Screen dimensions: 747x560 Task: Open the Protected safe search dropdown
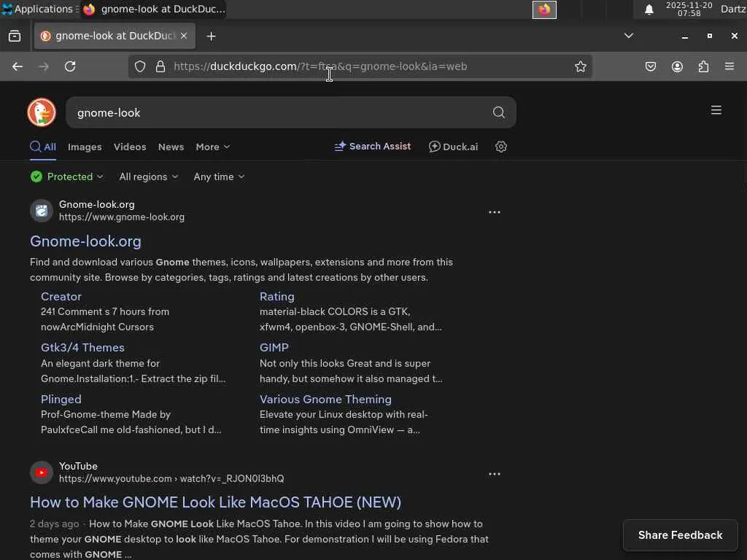(66, 176)
